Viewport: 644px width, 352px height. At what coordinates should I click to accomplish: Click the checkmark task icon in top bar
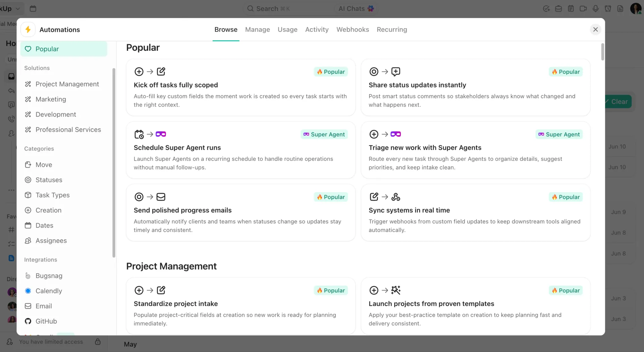tap(546, 9)
